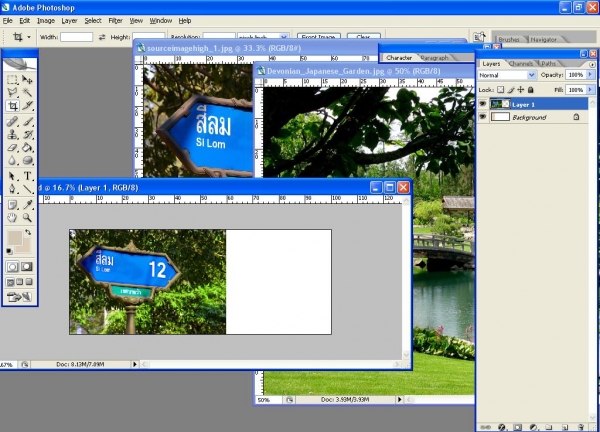Open the Layers panel options menu
The height and width of the screenshot is (432, 600).
[592, 64]
